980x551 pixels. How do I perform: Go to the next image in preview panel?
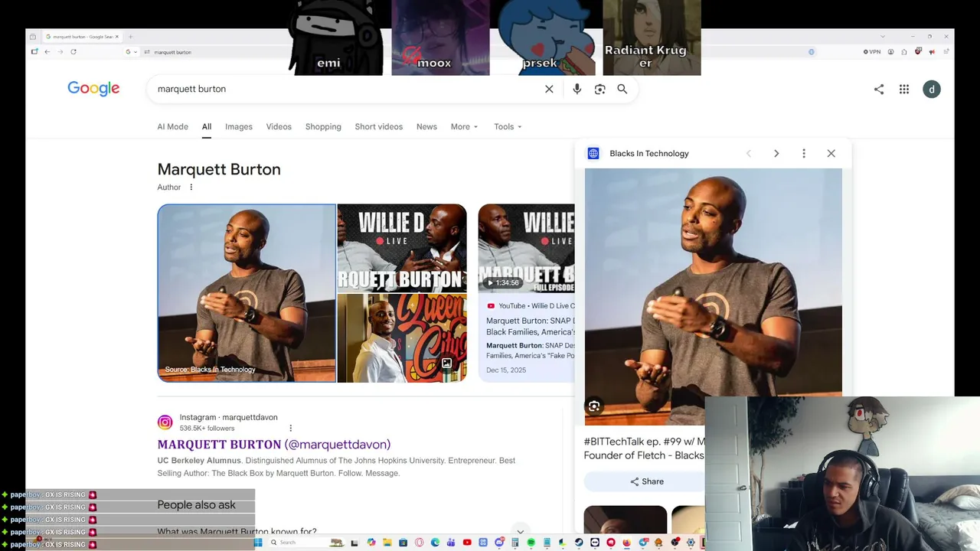pyautogui.click(x=776, y=154)
